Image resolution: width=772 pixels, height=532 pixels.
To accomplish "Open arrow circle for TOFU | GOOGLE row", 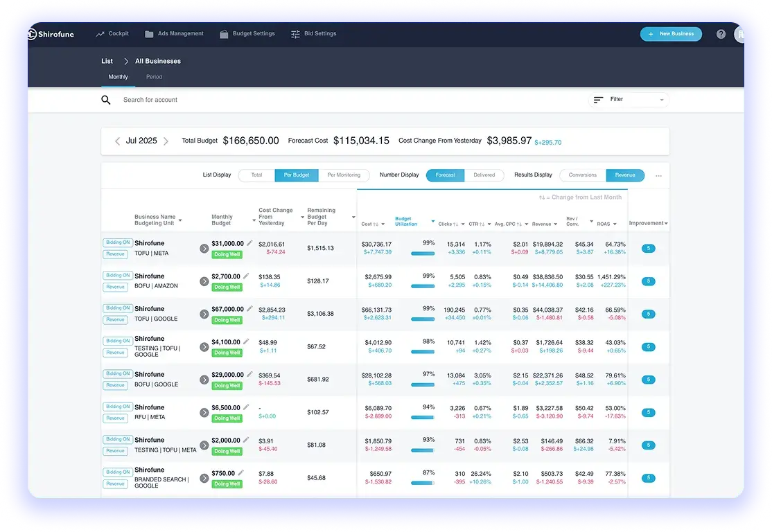I will point(204,314).
